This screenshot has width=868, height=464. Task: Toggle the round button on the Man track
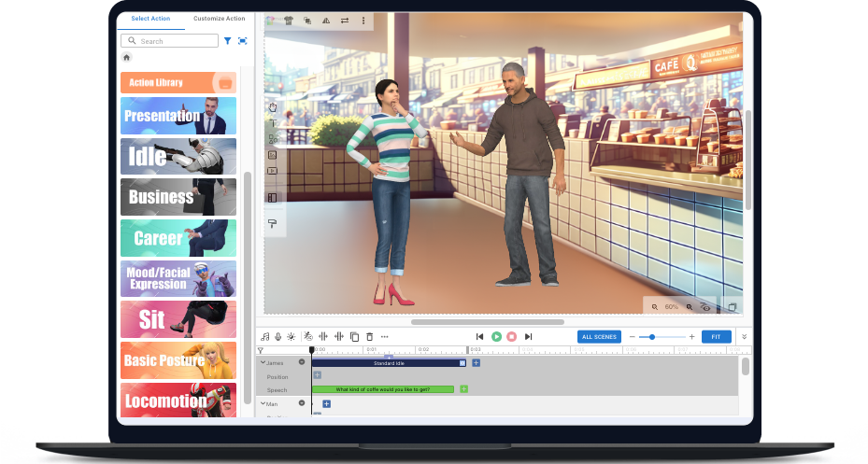point(302,403)
